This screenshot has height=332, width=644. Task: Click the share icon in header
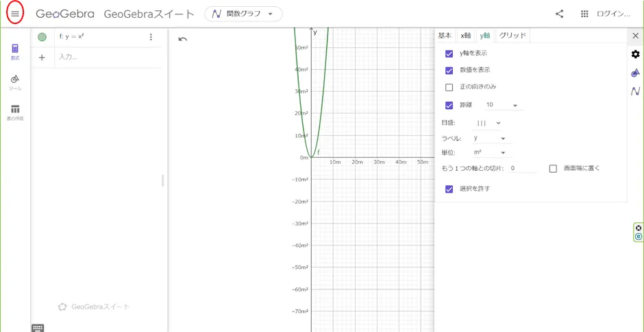coord(560,14)
